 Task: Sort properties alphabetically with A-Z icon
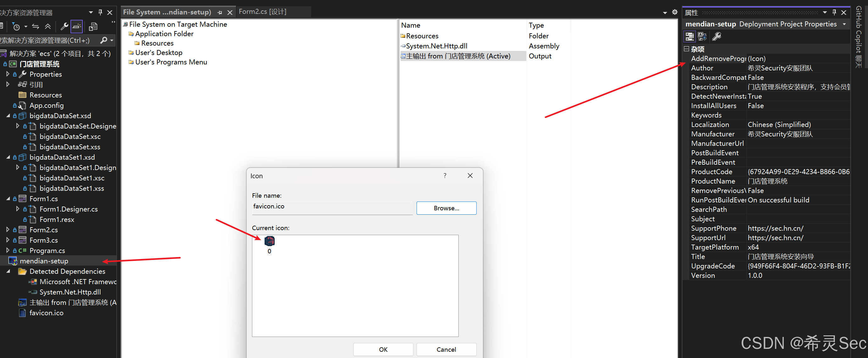pyautogui.click(x=702, y=36)
